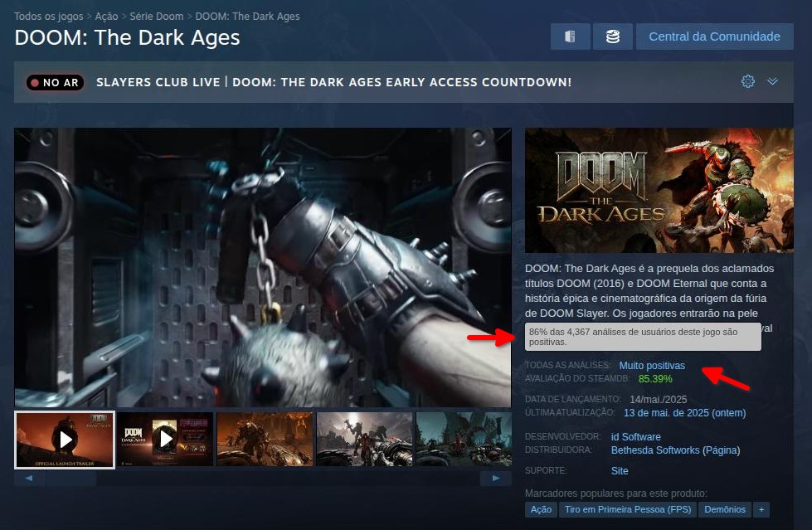
Task: Click the 86% positive reviews tooltip
Action: (x=643, y=337)
